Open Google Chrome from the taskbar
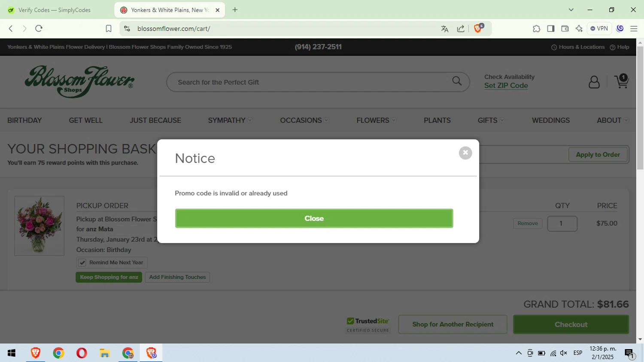This screenshot has width=644, height=362. (x=59, y=353)
